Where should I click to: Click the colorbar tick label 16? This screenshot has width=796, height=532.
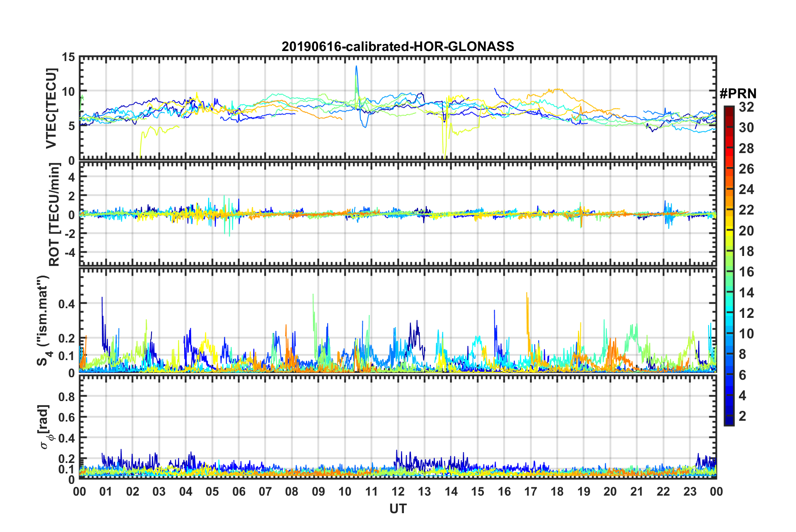click(x=746, y=272)
